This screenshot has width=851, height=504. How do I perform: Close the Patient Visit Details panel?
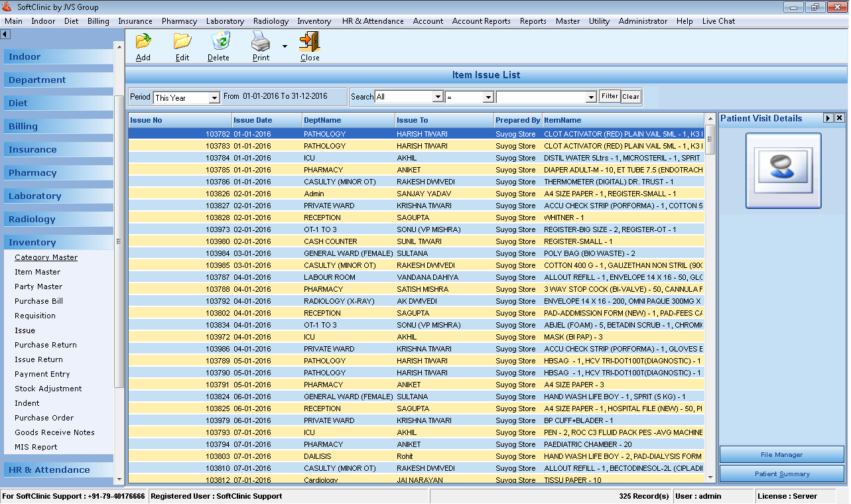pos(839,118)
